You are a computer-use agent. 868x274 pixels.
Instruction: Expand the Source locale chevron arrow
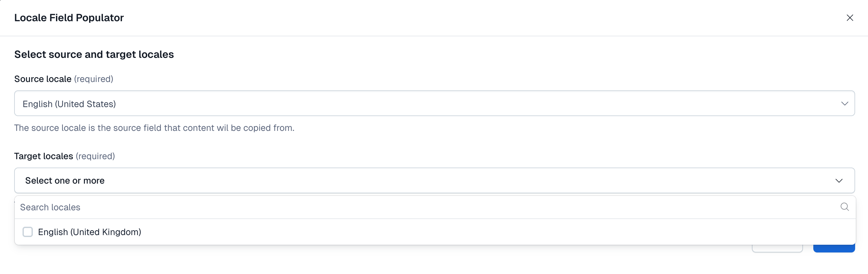tap(844, 104)
